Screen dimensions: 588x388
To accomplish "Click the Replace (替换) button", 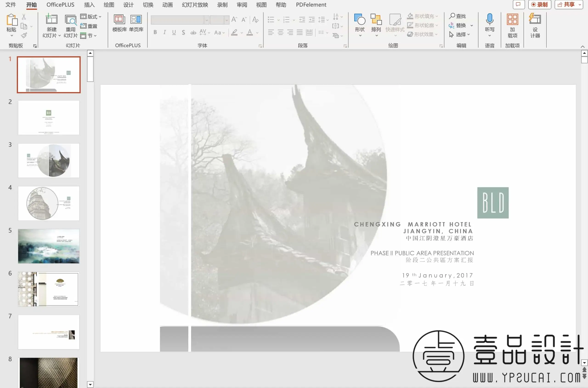I will point(458,25).
